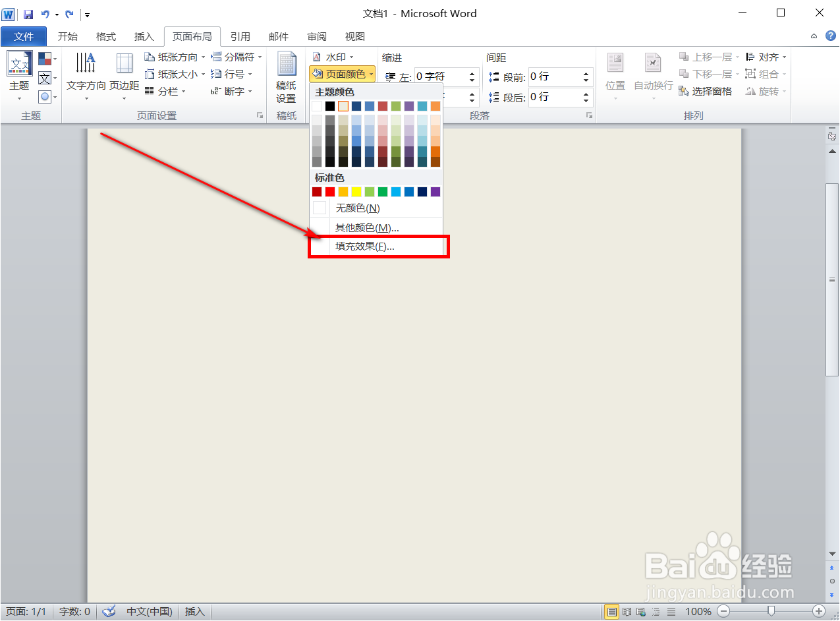Click the Undo icon in quick access toolbar
This screenshot has height=621, width=840.
click(45, 14)
